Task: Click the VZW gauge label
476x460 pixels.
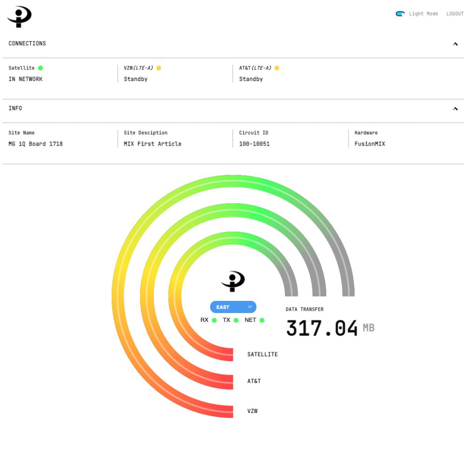Action: [x=252, y=411]
